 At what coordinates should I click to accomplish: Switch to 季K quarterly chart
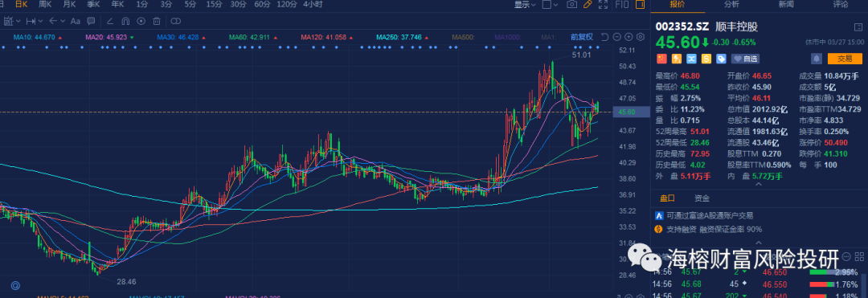pyautogui.click(x=93, y=5)
